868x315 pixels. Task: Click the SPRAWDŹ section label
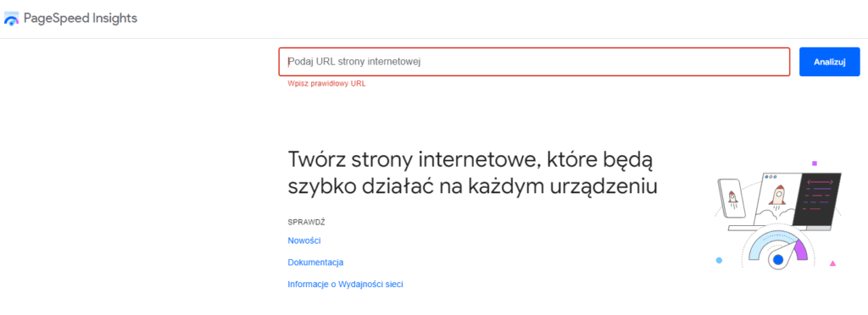306,222
